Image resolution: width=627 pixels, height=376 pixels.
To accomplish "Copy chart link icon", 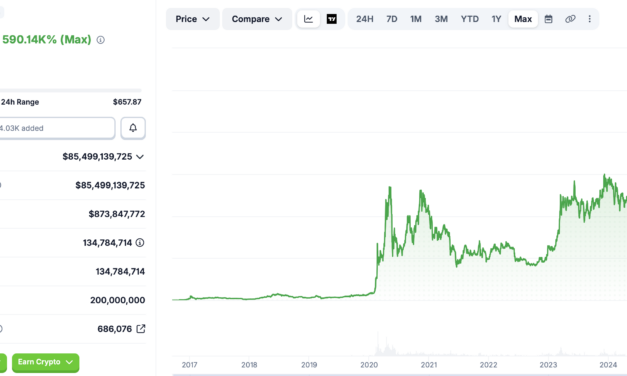I will point(570,19).
